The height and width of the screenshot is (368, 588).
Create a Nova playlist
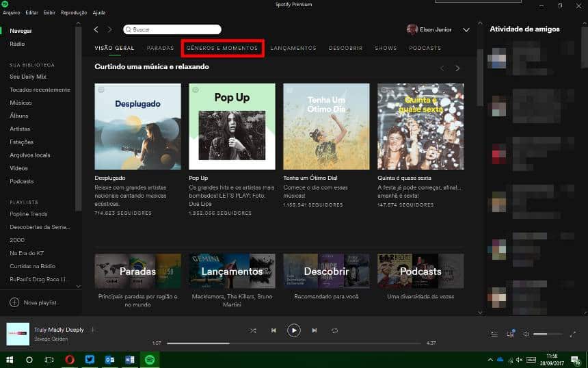tap(33, 302)
